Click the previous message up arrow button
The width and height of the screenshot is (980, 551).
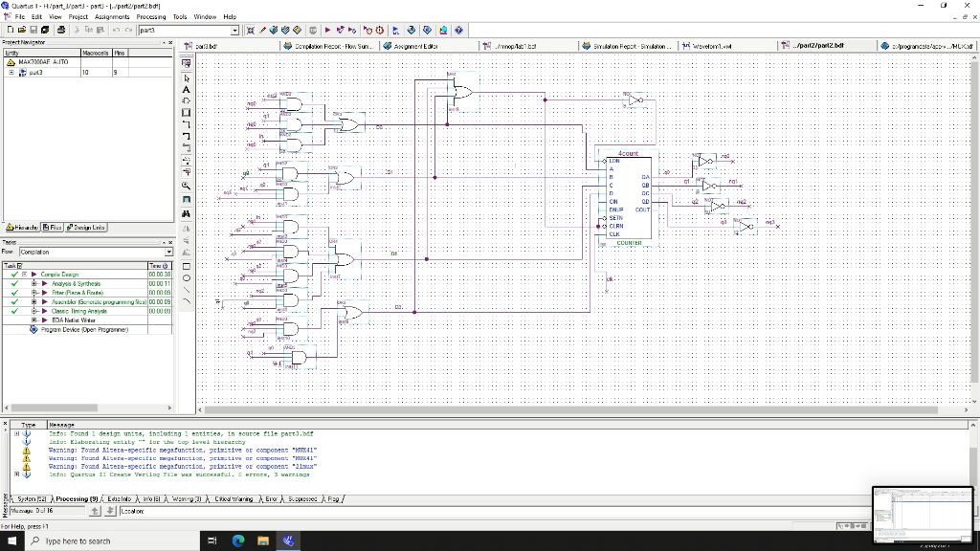(x=95, y=511)
